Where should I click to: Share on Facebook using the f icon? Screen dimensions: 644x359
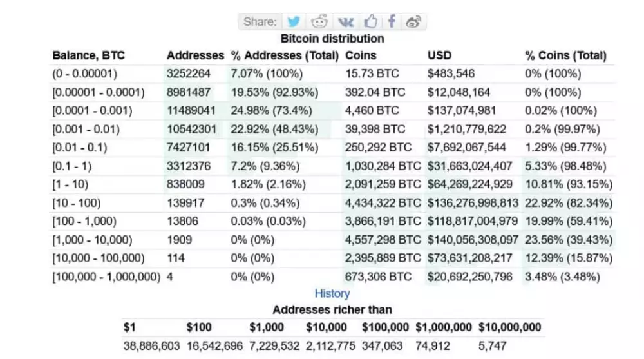(391, 21)
